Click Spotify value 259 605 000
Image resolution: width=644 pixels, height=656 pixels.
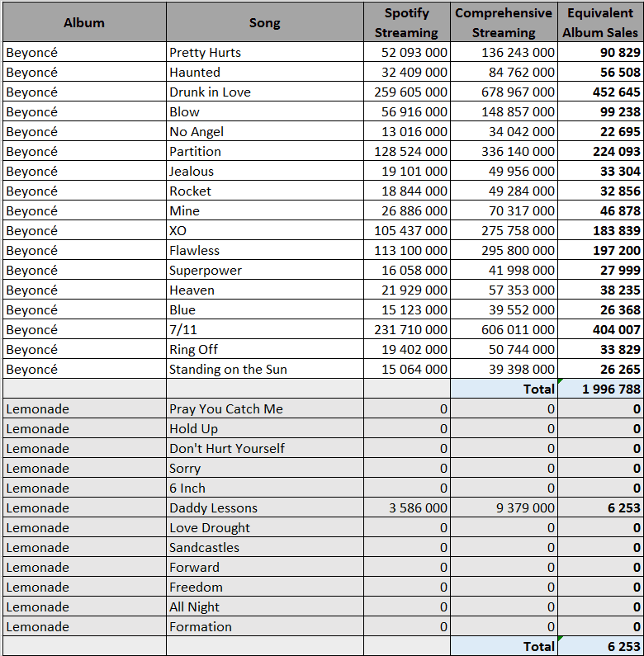(407, 92)
